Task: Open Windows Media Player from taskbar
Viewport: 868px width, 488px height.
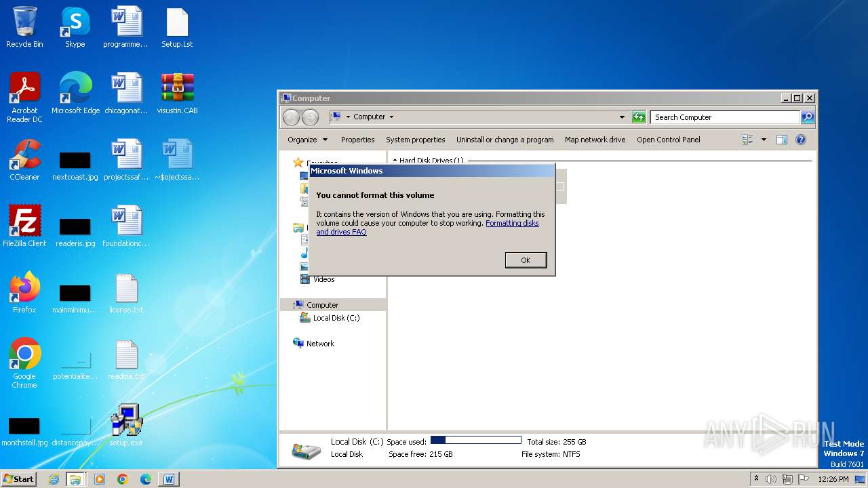Action: pyautogui.click(x=100, y=479)
